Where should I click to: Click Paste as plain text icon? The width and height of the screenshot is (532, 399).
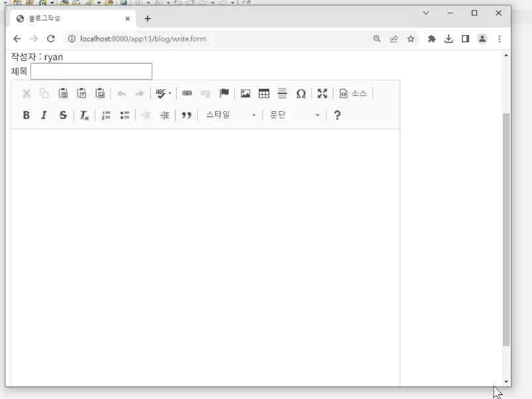click(x=81, y=93)
